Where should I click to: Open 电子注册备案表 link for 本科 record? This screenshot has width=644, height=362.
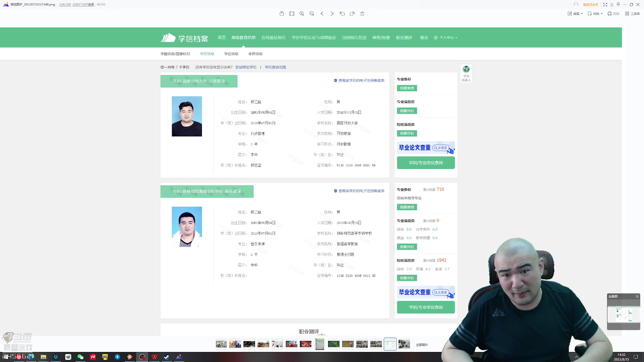(359, 80)
